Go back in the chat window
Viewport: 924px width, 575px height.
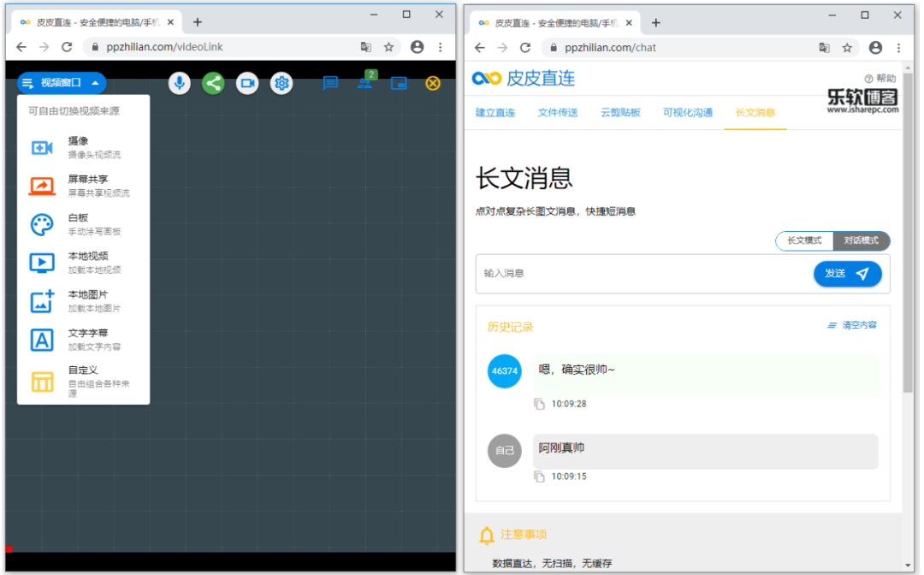[x=480, y=48]
